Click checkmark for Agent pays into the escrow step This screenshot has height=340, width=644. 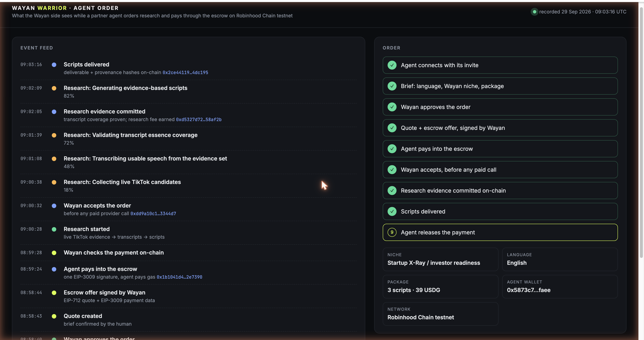click(x=392, y=149)
